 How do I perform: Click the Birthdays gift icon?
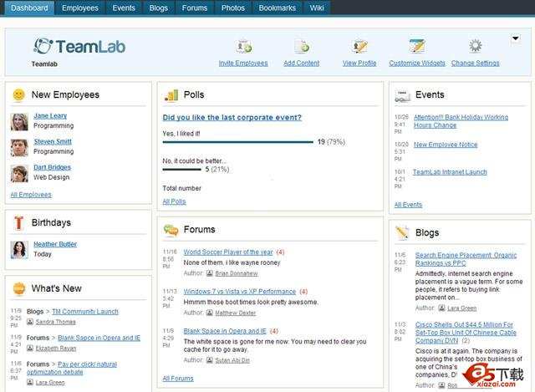point(18,222)
